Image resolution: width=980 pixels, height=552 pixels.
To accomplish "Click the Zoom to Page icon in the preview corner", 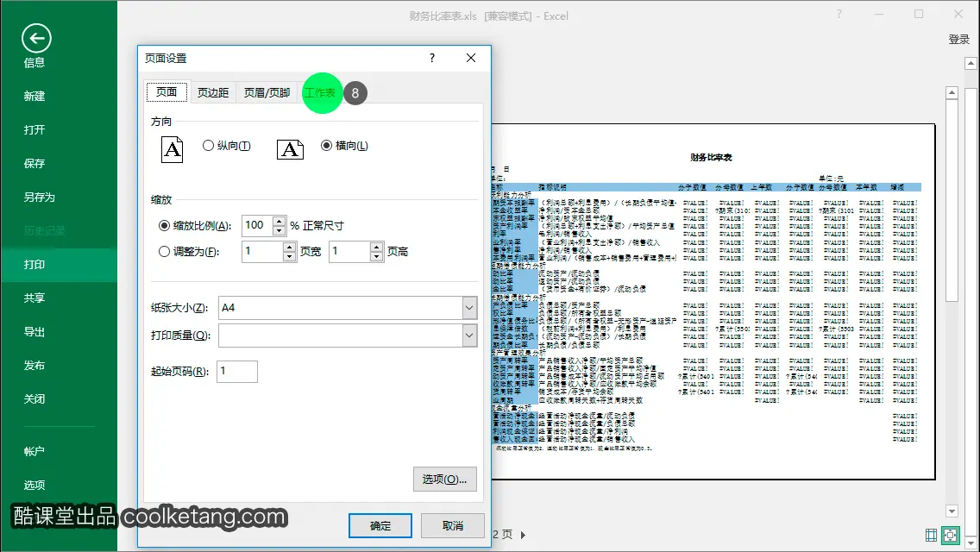I will click(950, 535).
